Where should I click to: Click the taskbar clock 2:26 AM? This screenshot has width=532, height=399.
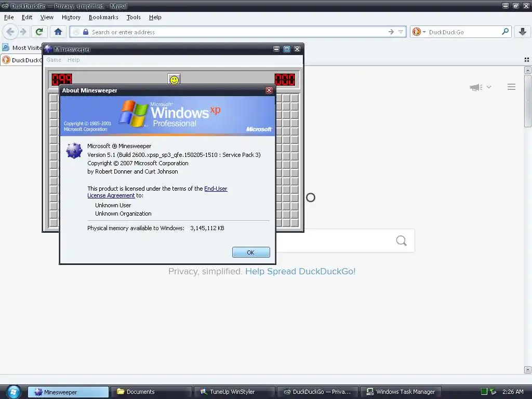point(513,392)
